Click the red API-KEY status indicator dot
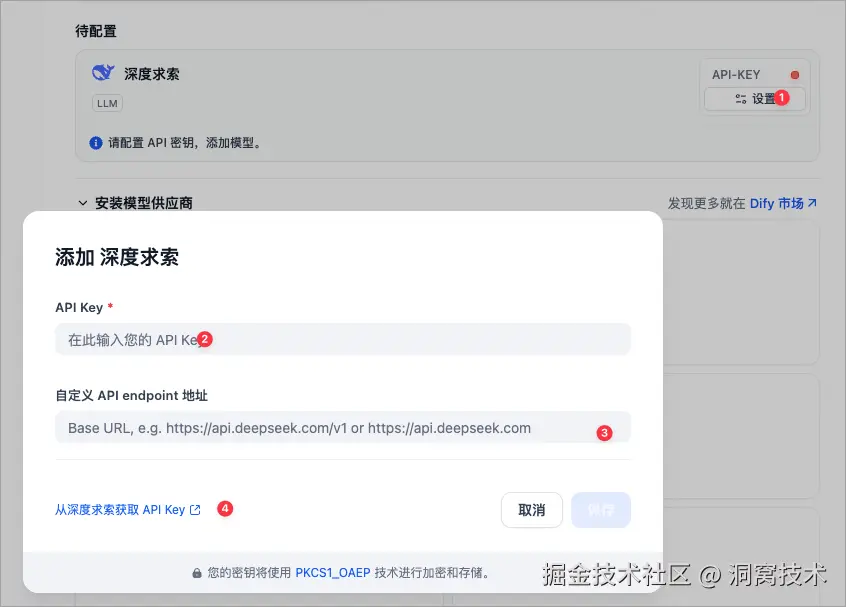 tap(795, 75)
